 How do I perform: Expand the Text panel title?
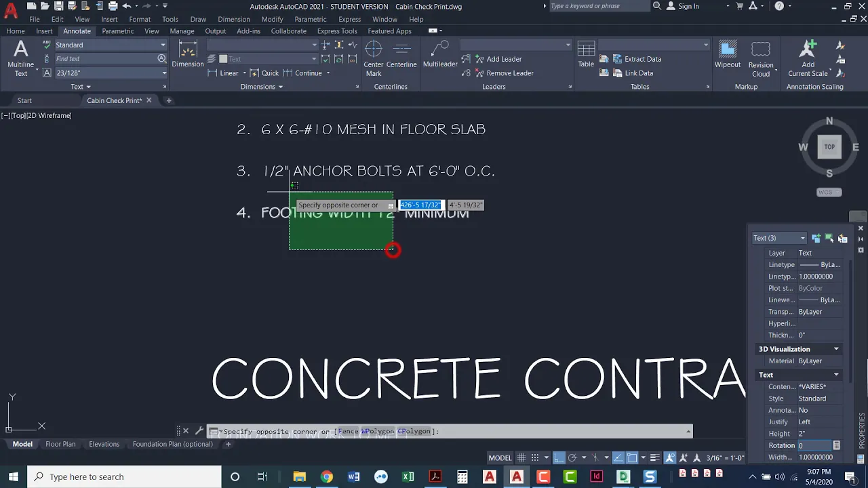(x=81, y=87)
